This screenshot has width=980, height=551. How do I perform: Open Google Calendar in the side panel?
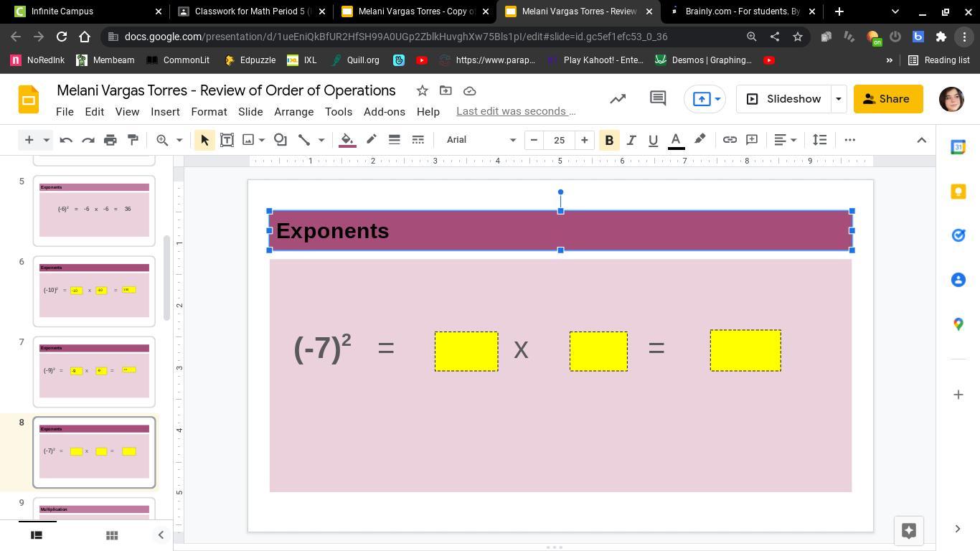(958, 147)
